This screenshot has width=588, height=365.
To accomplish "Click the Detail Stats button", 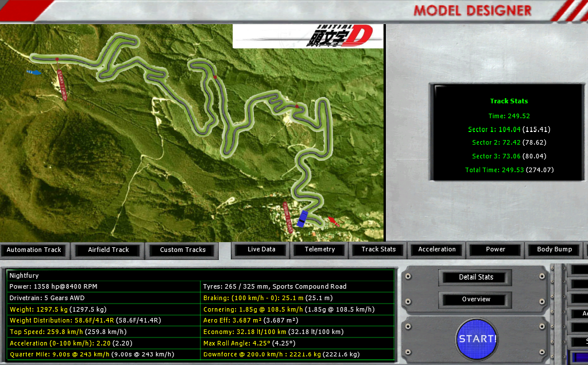I will point(476,277).
